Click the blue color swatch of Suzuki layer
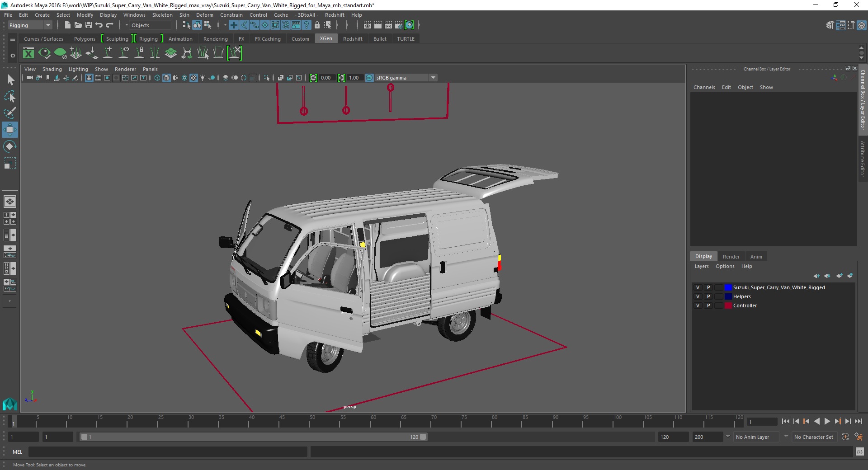This screenshot has height=470, width=868. click(x=728, y=287)
